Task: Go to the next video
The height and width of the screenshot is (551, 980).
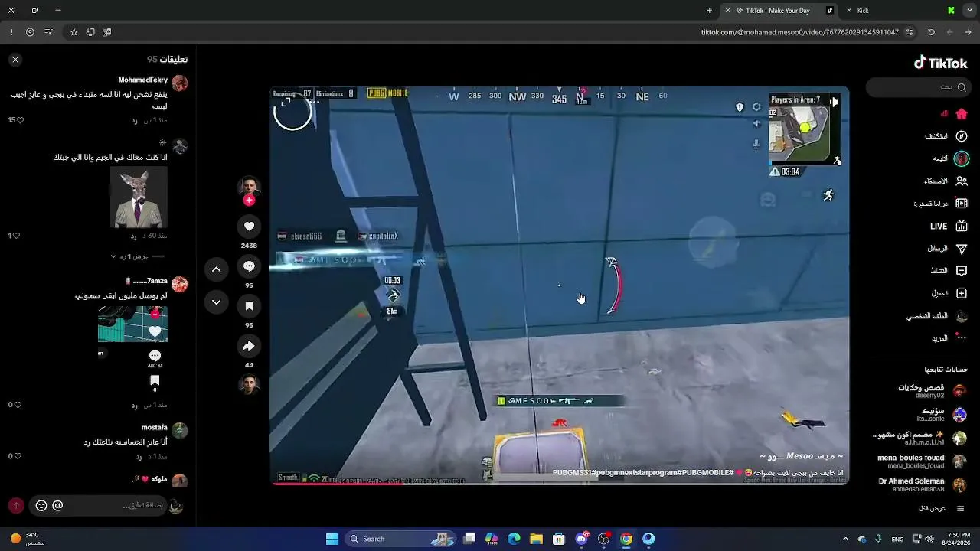Action: (217, 302)
